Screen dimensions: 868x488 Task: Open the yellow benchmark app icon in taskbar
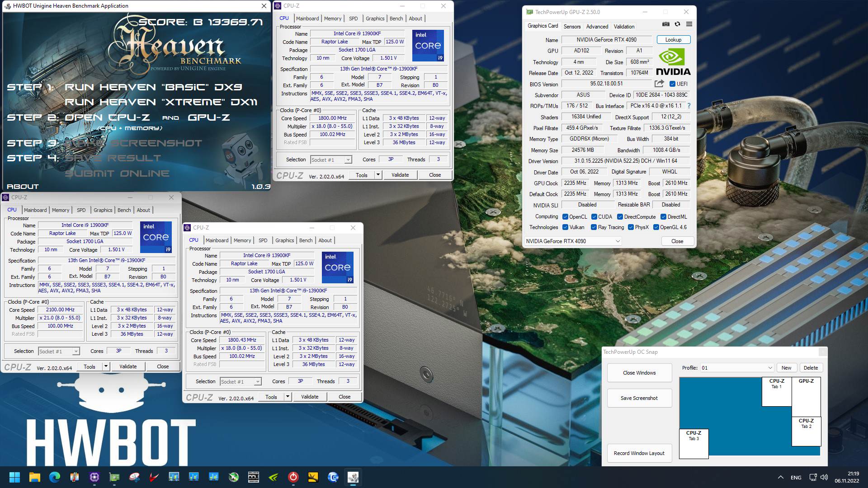tap(313, 477)
